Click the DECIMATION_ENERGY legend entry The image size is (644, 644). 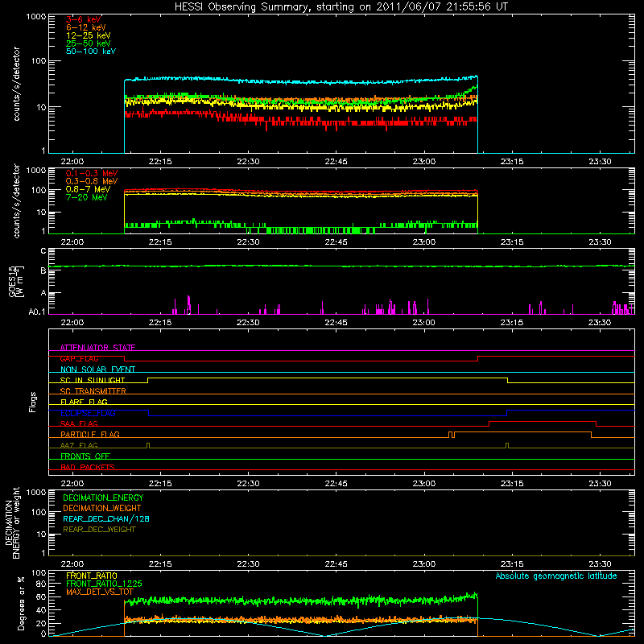(103, 497)
